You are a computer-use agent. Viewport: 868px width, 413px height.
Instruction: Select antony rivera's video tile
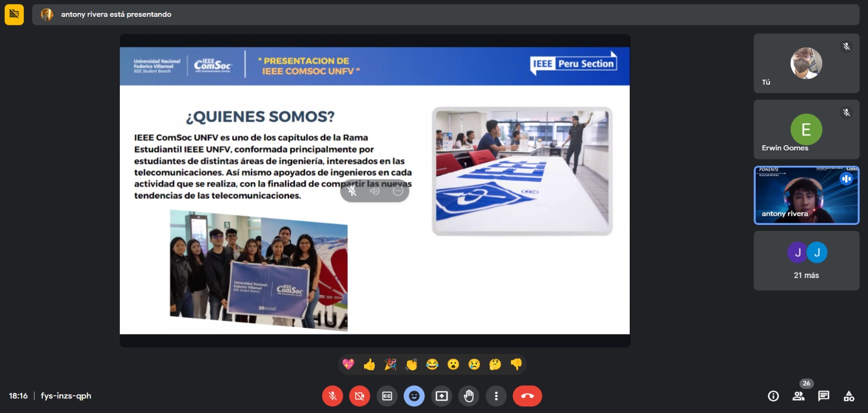[806, 195]
